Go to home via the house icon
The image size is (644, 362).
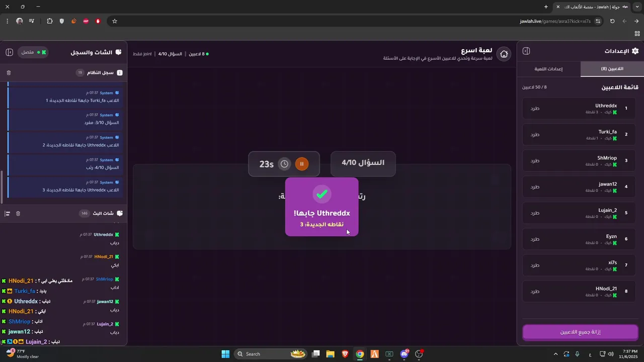pos(504,54)
